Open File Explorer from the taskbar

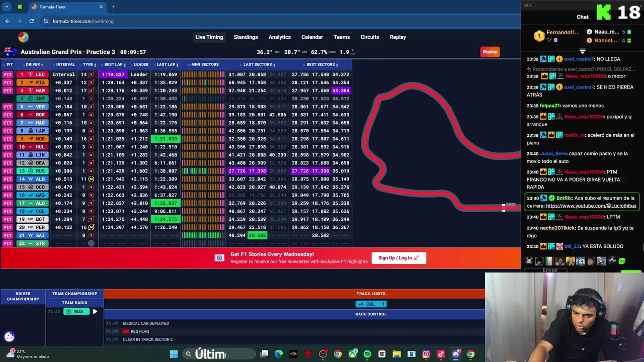(x=396, y=354)
